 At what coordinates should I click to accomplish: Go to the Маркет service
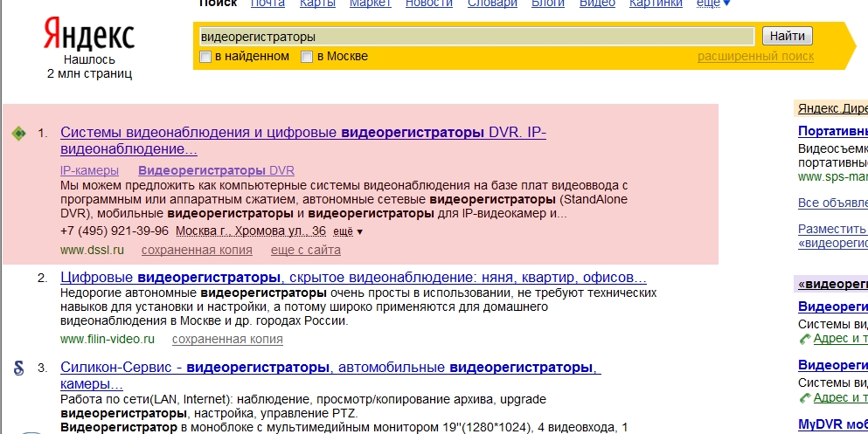(371, 3)
